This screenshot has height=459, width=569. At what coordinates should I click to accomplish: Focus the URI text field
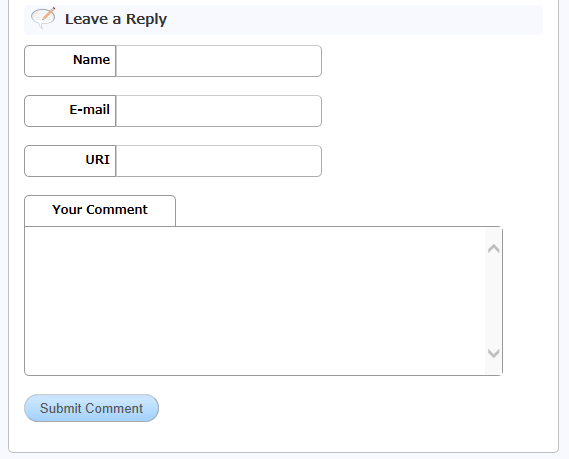(x=219, y=161)
